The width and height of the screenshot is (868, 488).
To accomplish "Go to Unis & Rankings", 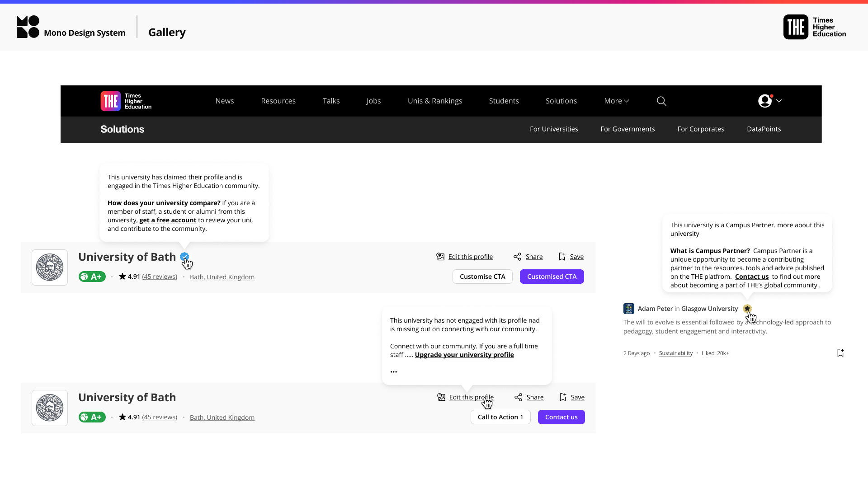I will point(435,101).
